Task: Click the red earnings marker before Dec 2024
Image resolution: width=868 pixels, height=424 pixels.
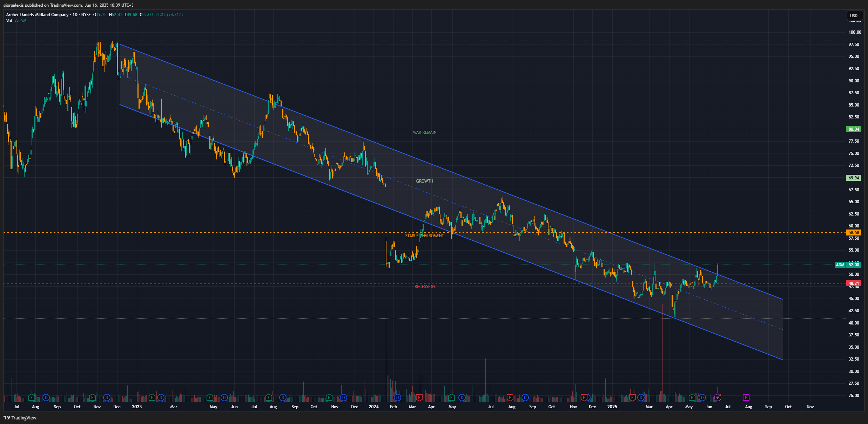Action: [584, 398]
